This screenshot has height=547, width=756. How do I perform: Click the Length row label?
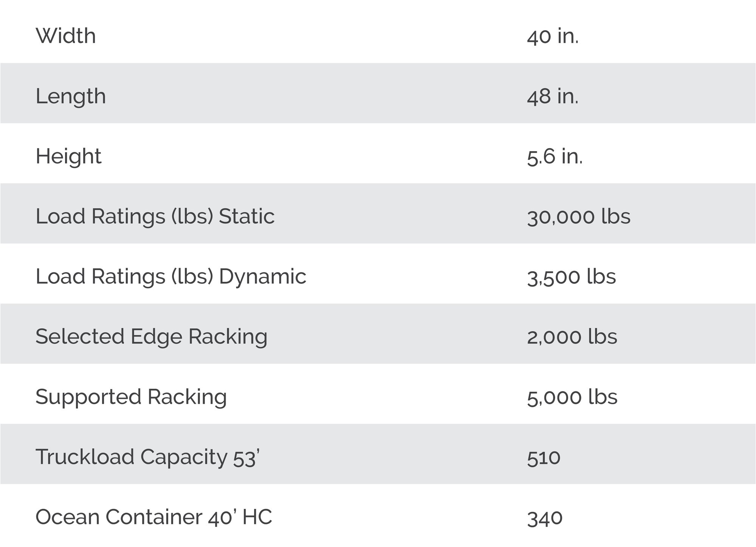[x=71, y=96]
